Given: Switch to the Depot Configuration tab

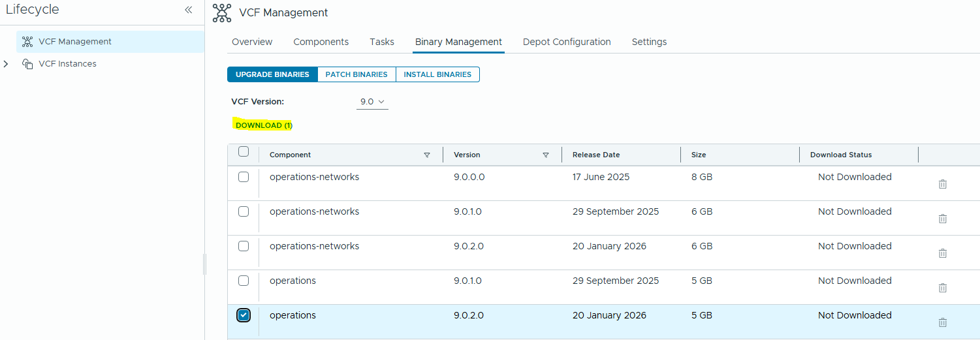Looking at the screenshot, I should [x=566, y=42].
